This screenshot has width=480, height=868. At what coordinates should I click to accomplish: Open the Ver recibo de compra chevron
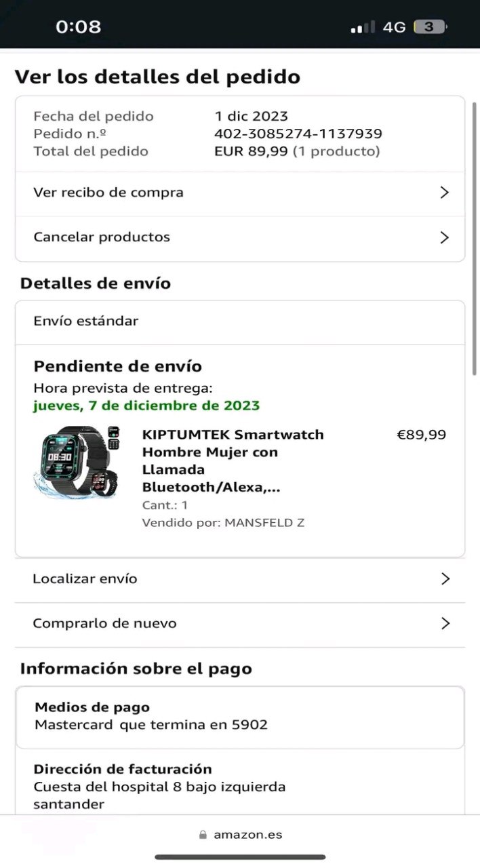(445, 193)
